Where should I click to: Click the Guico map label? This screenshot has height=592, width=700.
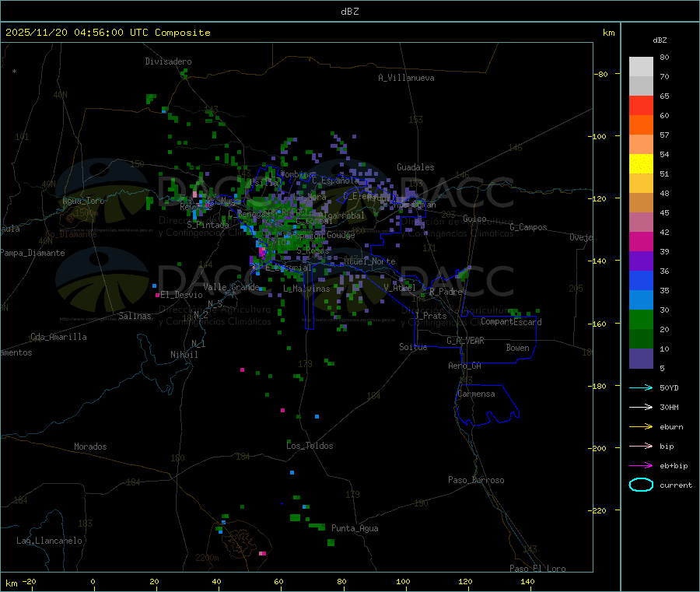click(474, 219)
